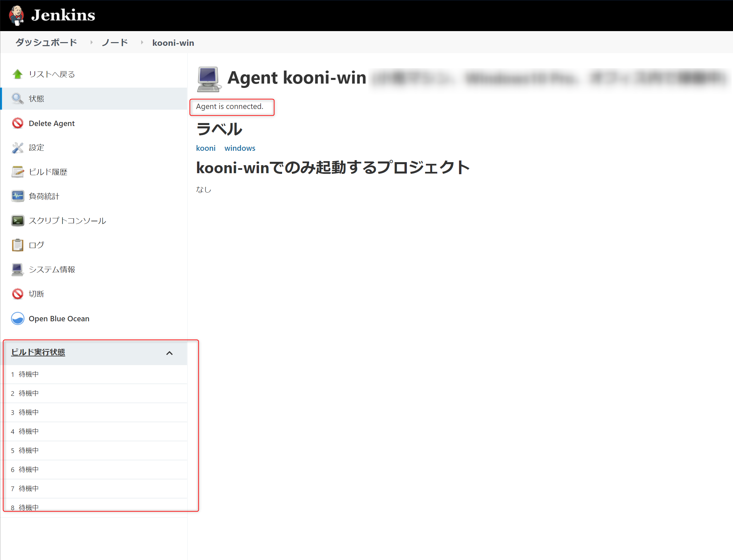Click the Open Blue Ocean circle icon

pos(17,319)
